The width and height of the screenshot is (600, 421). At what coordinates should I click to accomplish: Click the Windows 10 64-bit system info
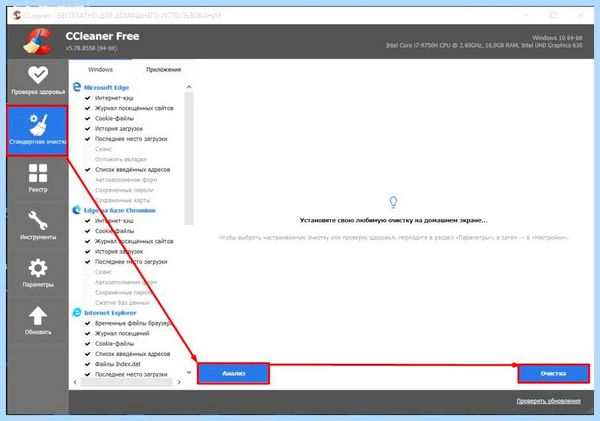tap(557, 38)
